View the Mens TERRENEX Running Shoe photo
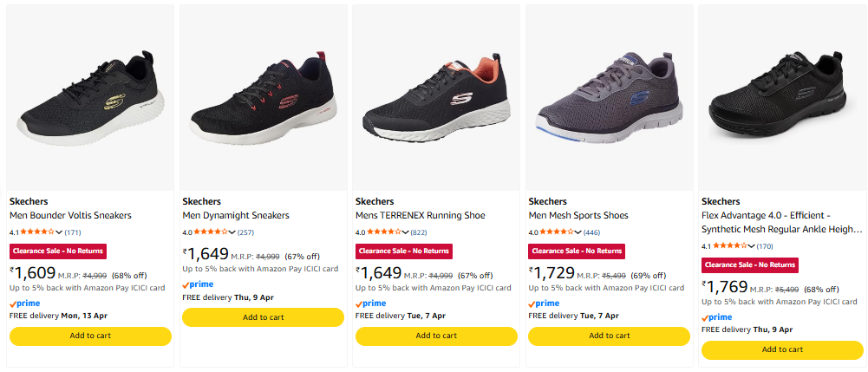The height and width of the screenshot is (372, 868). tap(436, 95)
